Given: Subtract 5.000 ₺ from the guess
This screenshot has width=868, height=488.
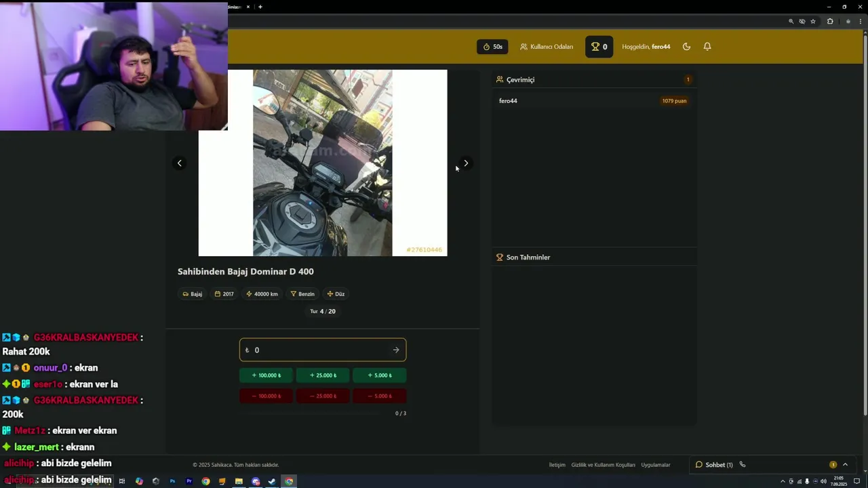Looking at the screenshot, I should tap(379, 396).
